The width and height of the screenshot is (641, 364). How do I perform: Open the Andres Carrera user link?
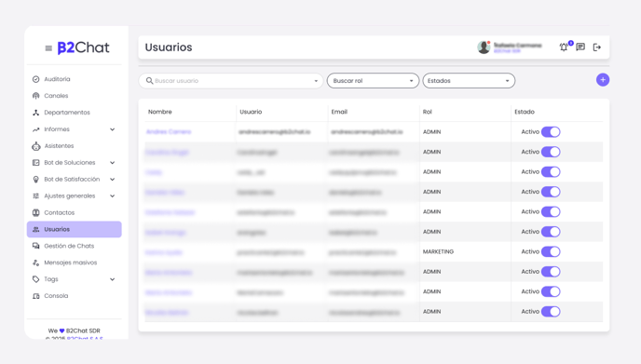(169, 132)
